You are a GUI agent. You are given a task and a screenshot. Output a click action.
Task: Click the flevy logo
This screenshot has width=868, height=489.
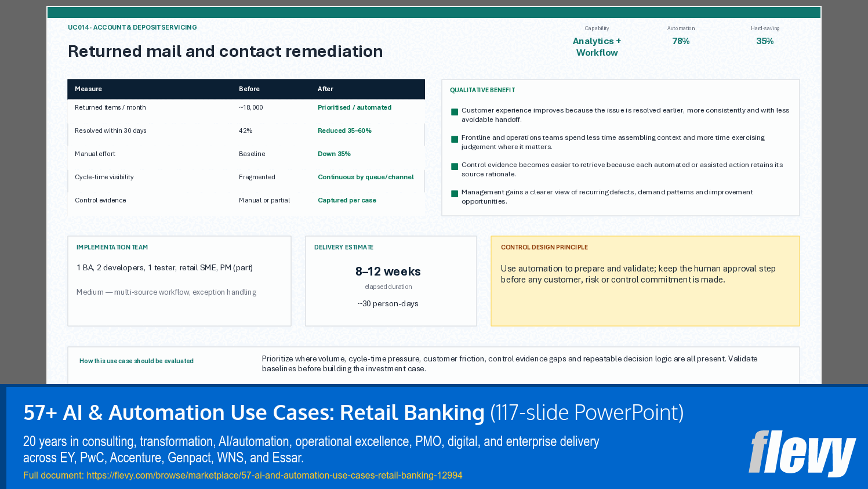802,454
